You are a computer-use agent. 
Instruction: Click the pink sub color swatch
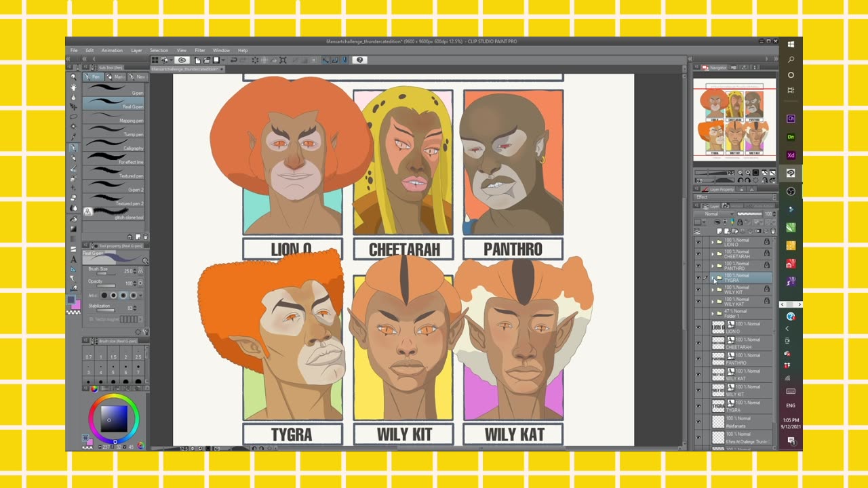click(x=76, y=304)
